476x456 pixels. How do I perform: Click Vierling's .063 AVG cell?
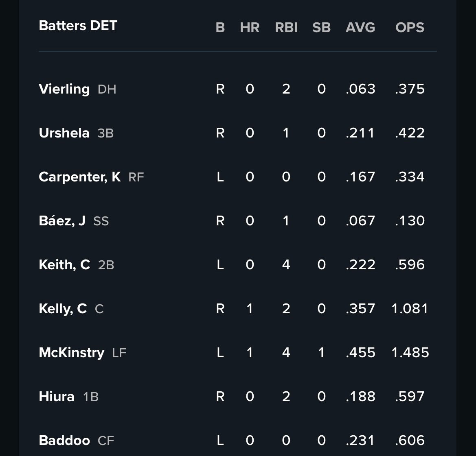(x=360, y=89)
